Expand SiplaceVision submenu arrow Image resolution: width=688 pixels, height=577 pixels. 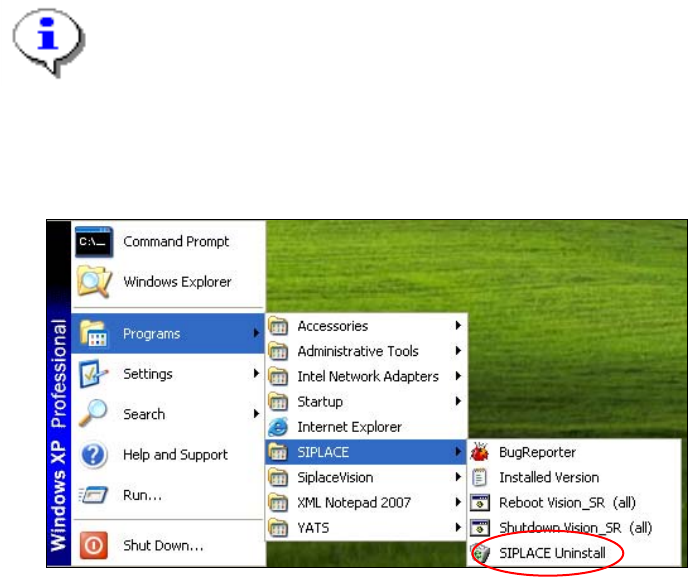pos(458,477)
